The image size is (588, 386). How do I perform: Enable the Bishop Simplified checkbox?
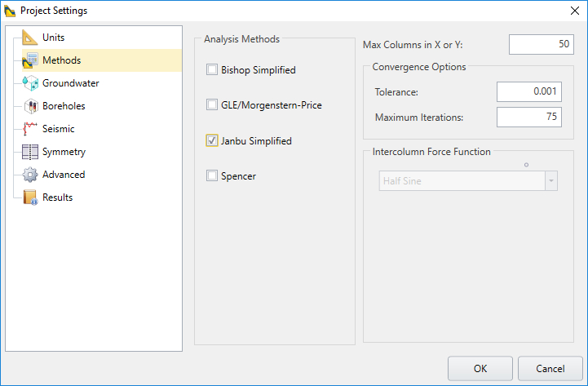pos(212,70)
